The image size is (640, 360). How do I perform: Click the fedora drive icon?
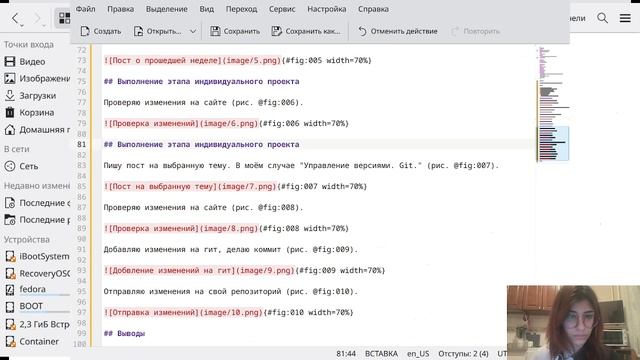click(10, 289)
